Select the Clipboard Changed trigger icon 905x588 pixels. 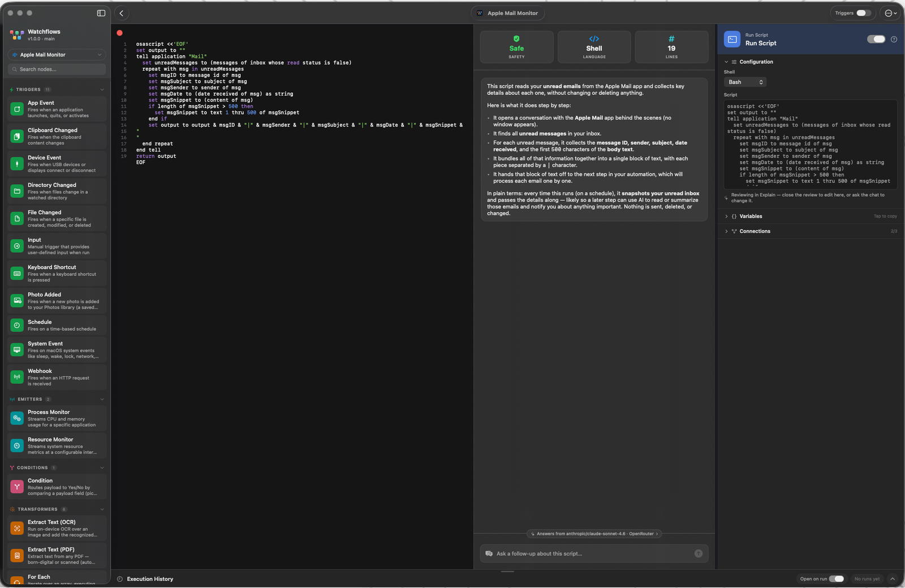pyautogui.click(x=17, y=136)
